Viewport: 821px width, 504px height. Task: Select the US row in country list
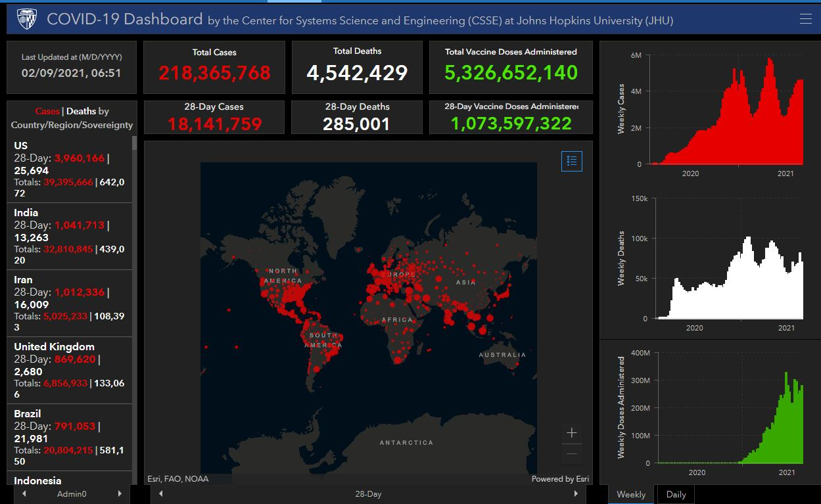70,170
